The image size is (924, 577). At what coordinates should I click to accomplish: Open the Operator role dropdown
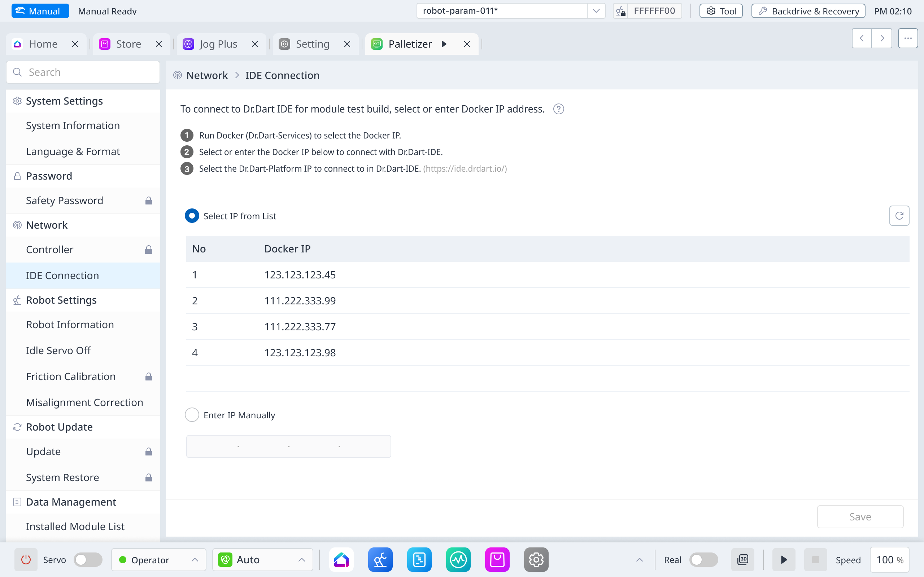tap(158, 559)
